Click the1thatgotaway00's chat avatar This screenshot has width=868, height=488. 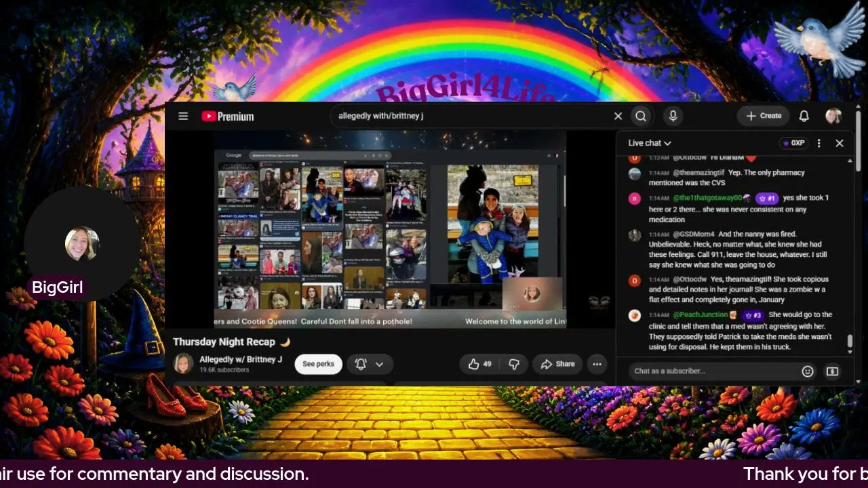coord(635,199)
